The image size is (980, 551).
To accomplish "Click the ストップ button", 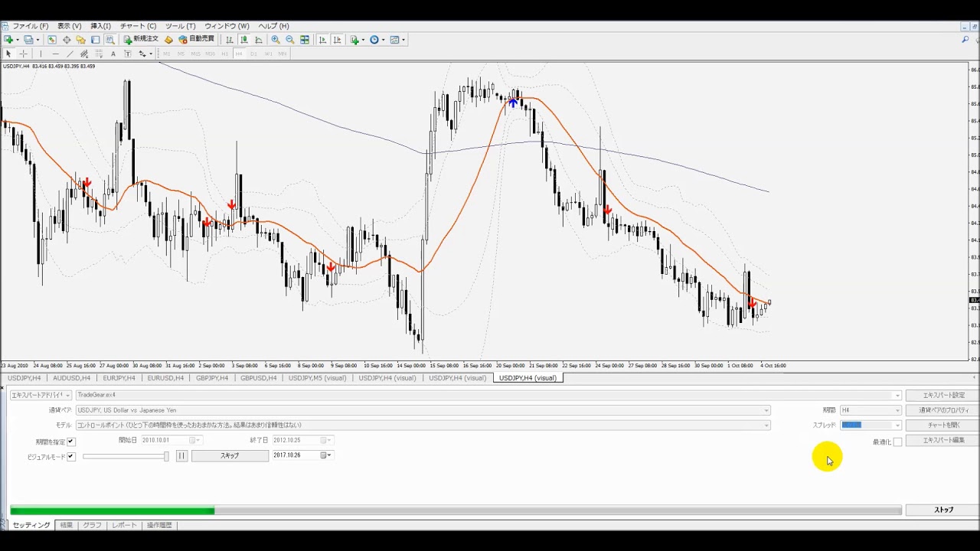I will [943, 510].
